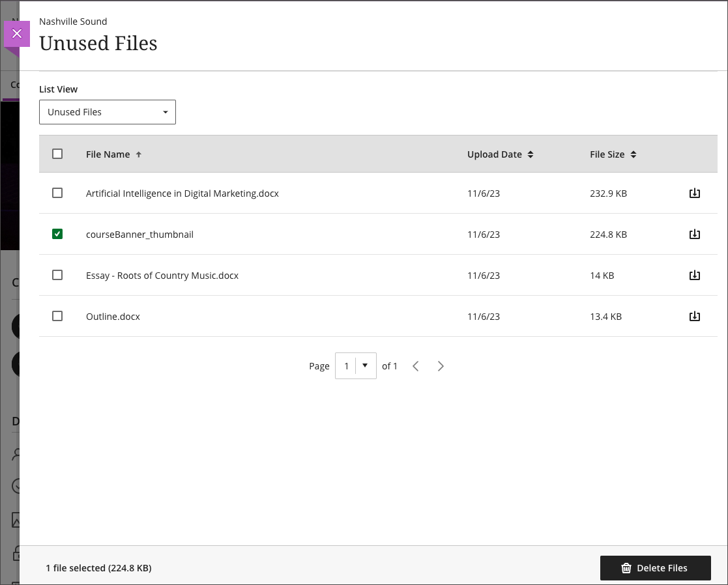Close the Unused Files panel
728x585 pixels.
click(x=16, y=33)
